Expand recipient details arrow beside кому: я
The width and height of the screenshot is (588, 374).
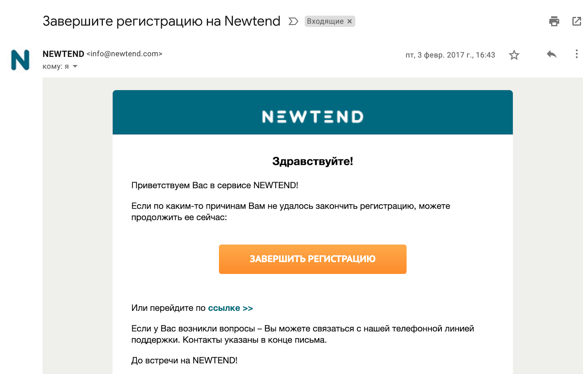(x=75, y=66)
